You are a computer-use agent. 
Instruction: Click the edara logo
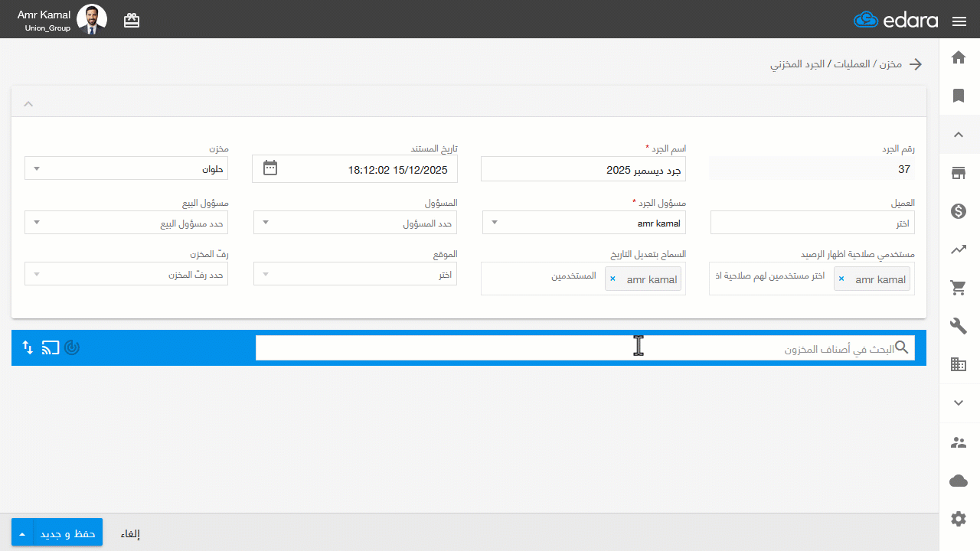(896, 20)
